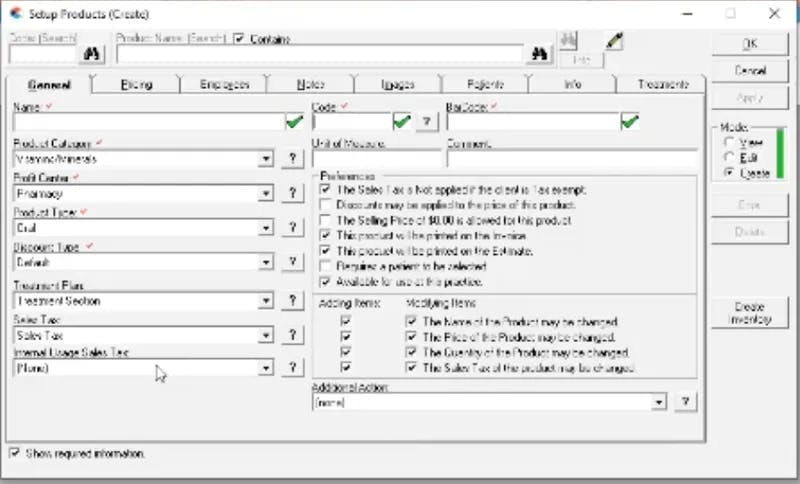Expand Discount Type dropdown

266,262
